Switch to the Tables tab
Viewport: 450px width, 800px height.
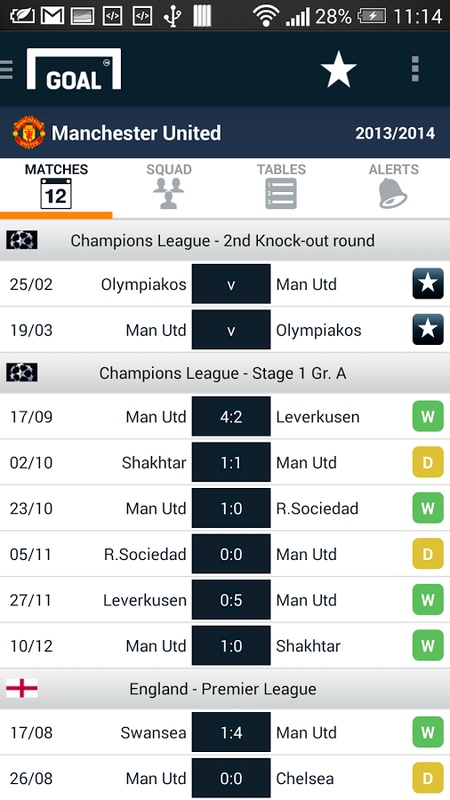281,186
